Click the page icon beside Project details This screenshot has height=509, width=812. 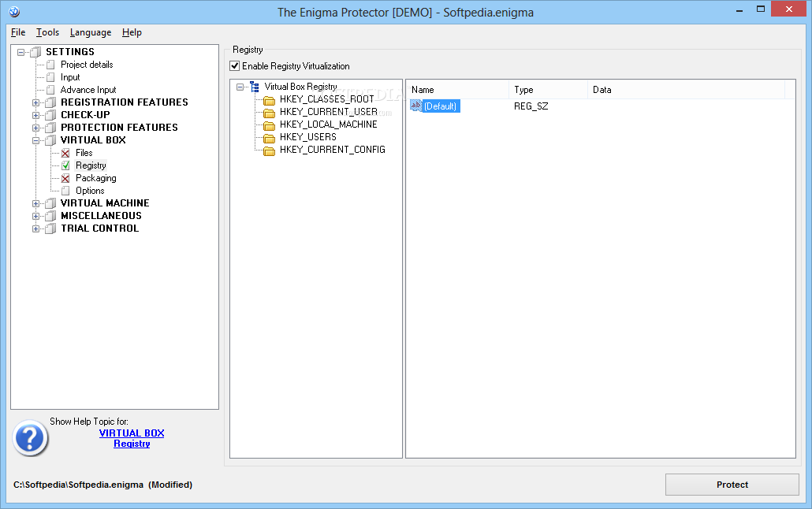point(50,65)
